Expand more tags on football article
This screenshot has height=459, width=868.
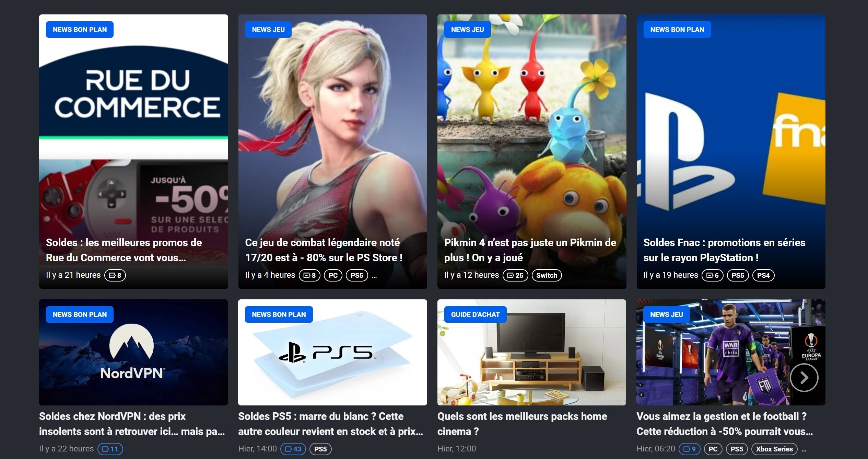click(x=804, y=449)
